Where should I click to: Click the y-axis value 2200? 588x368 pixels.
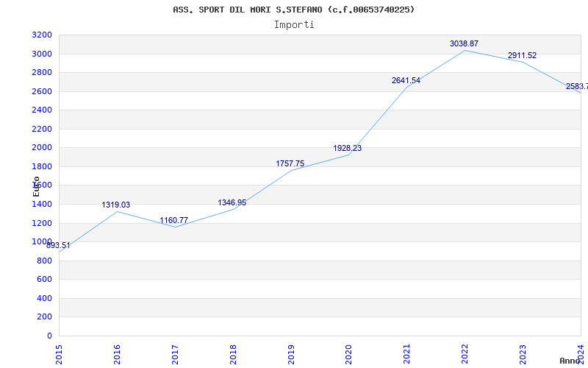42,130
